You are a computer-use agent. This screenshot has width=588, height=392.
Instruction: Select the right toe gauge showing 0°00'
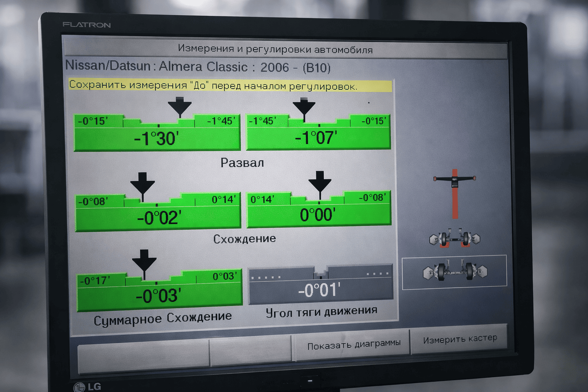point(318,209)
